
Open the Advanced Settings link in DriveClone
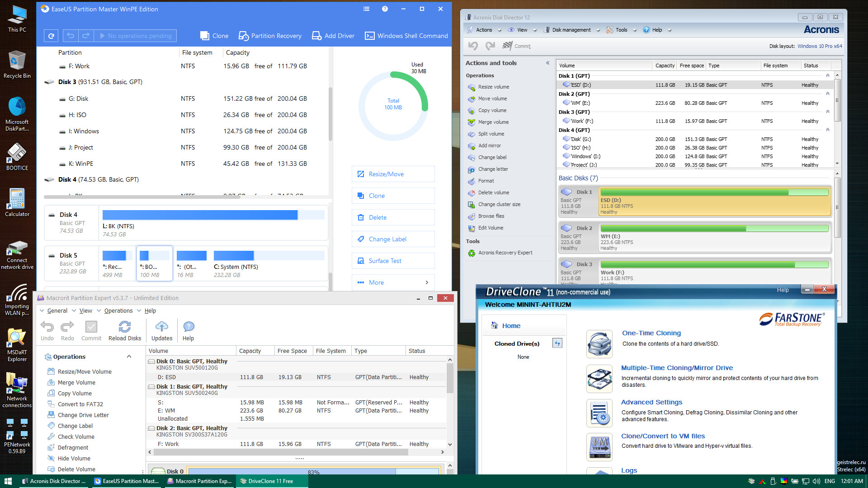pos(651,402)
